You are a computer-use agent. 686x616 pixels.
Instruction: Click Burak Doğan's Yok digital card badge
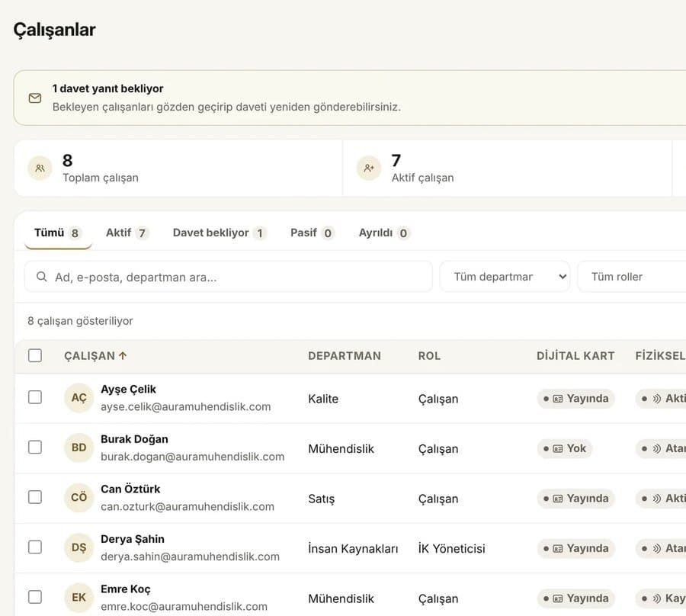click(565, 448)
